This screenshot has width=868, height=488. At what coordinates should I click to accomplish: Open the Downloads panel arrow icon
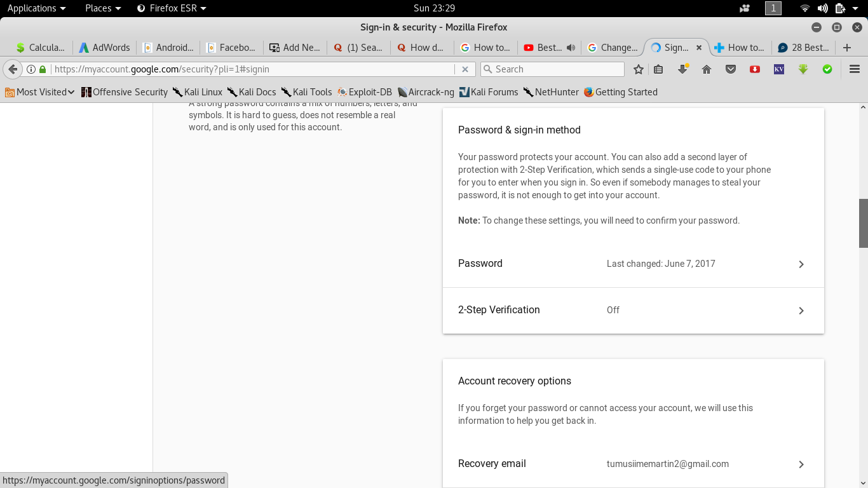(682, 69)
